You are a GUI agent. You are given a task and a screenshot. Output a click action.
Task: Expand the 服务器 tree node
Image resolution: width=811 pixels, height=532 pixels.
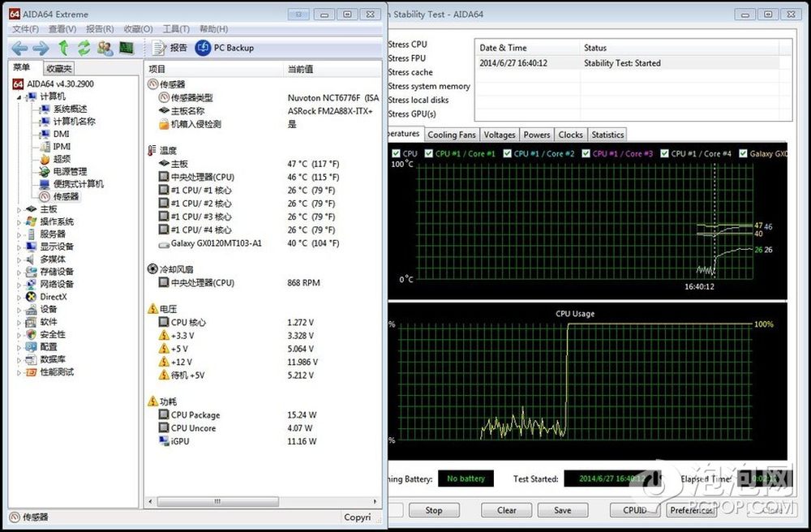pyautogui.click(x=19, y=234)
